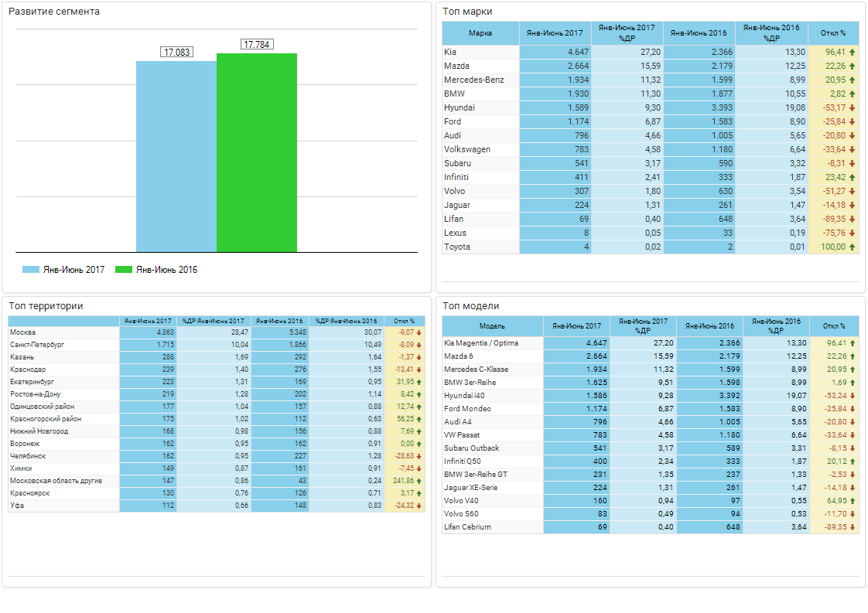
Task: Click the down arrow in the Lifan Cebrium row
Action: [853, 527]
